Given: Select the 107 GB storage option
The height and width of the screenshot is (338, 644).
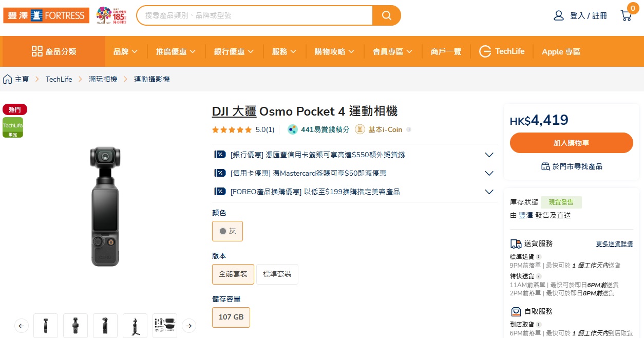Looking at the screenshot, I should pos(231,317).
